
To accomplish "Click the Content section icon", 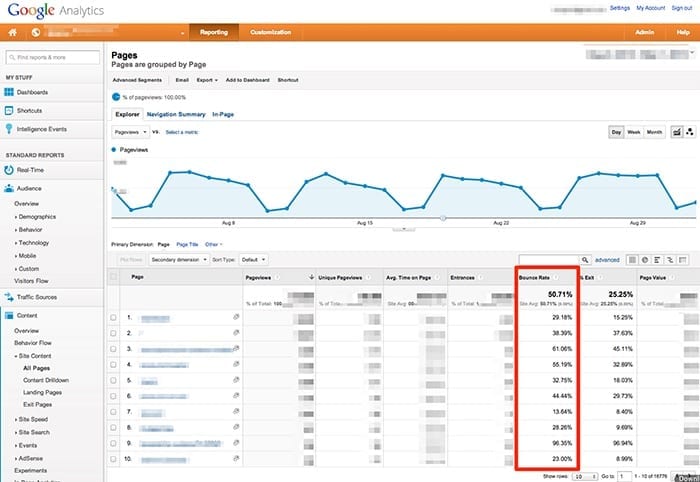I will pos(8,316).
